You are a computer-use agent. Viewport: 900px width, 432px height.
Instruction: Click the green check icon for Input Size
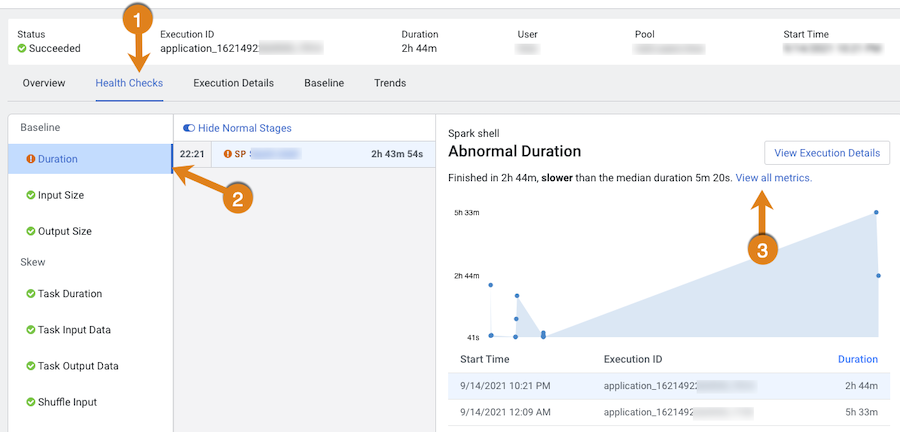coord(31,195)
